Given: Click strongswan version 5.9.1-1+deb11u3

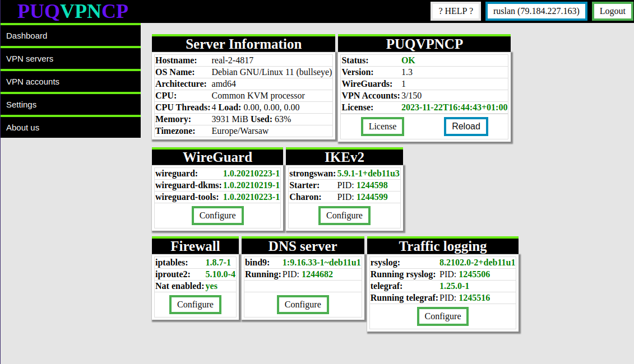Looking at the screenshot, I should click(368, 174).
